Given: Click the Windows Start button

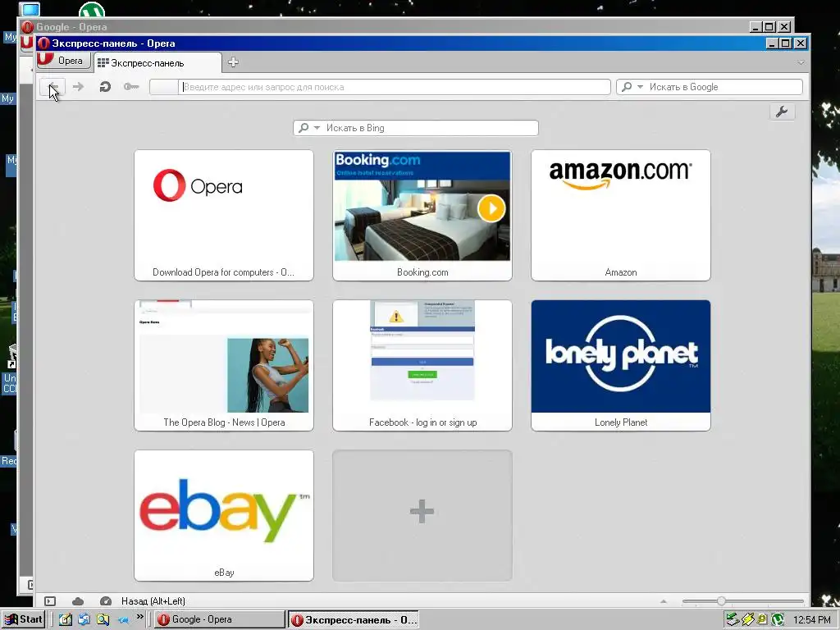Looking at the screenshot, I should (x=22, y=619).
